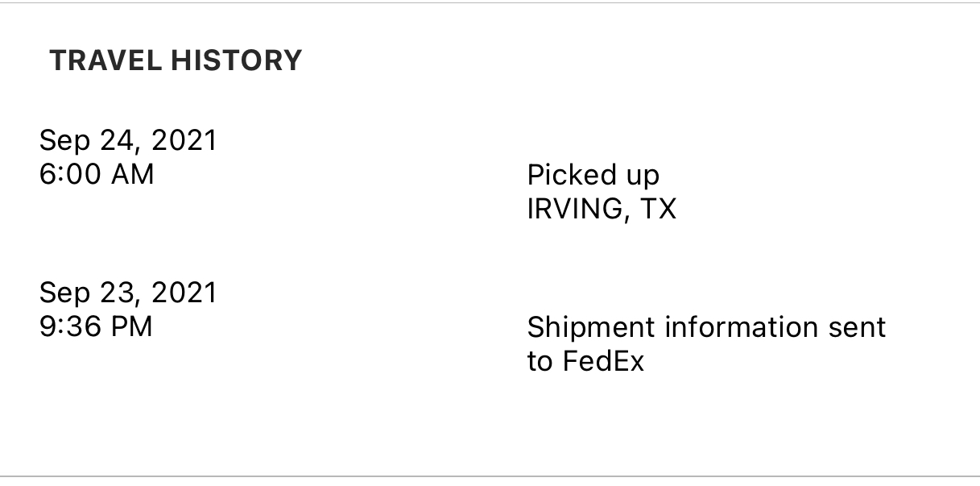Click the word Picked in the status
This screenshot has width=980, height=486.
559,175
